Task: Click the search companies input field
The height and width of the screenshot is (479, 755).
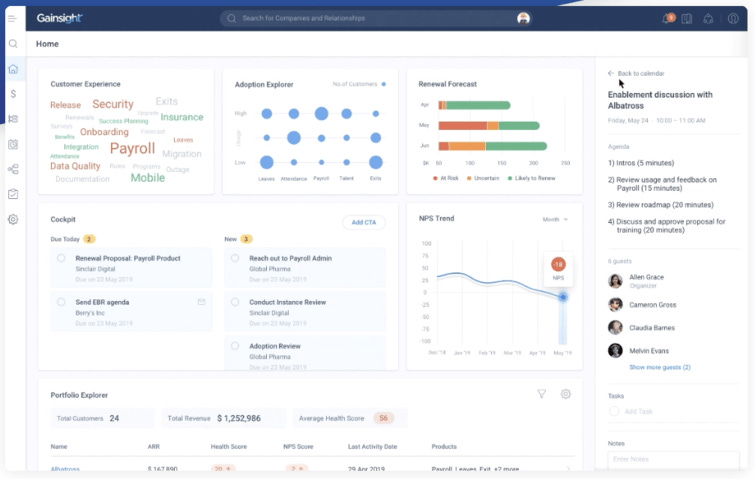Action: click(376, 18)
